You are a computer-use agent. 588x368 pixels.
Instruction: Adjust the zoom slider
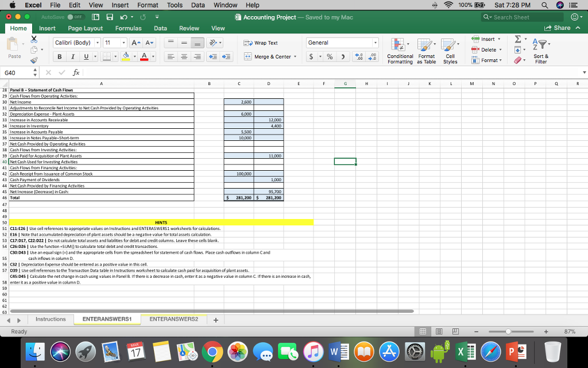tap(509, 332)
